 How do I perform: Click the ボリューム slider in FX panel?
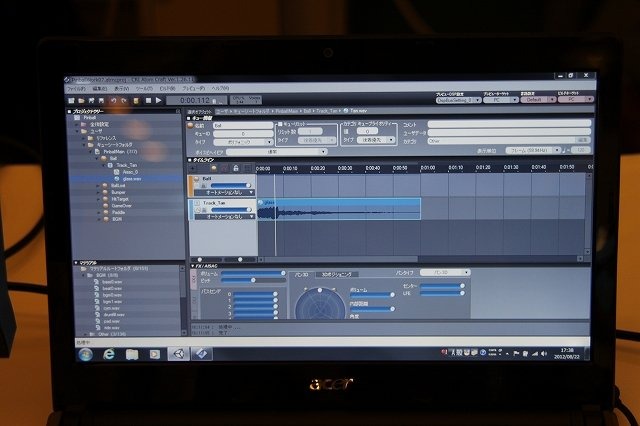coord(252,273)
